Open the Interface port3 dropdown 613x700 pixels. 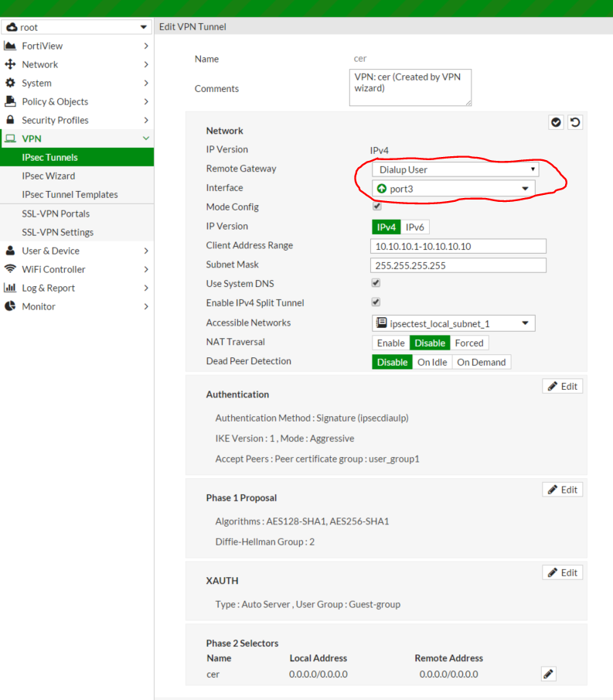click(454, 189)
